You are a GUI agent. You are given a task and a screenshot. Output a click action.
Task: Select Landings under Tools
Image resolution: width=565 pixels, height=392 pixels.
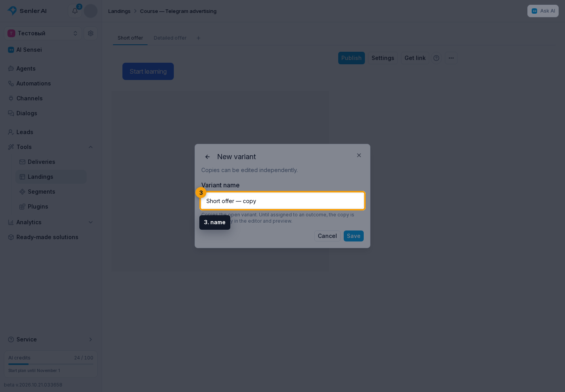[x=51, y=177]
